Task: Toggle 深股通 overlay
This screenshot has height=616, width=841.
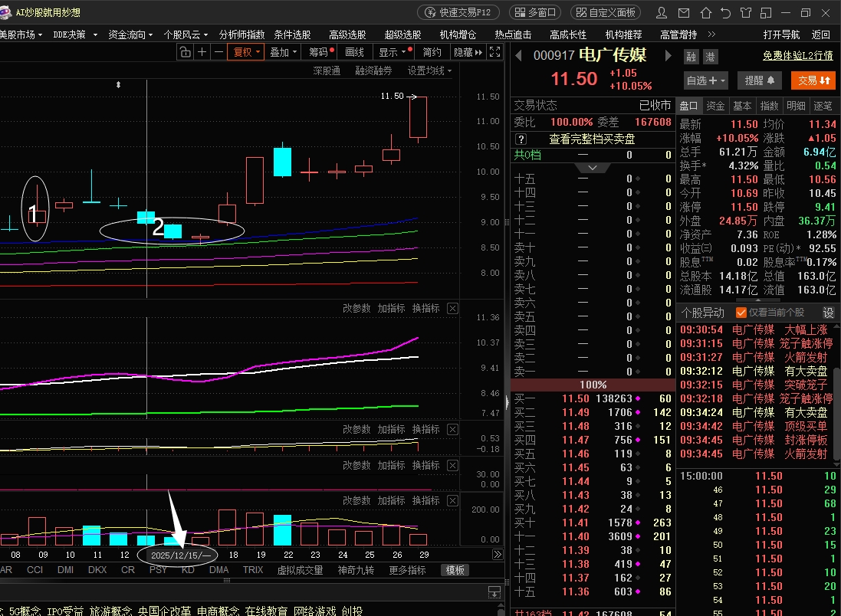Action: (327, 70)
